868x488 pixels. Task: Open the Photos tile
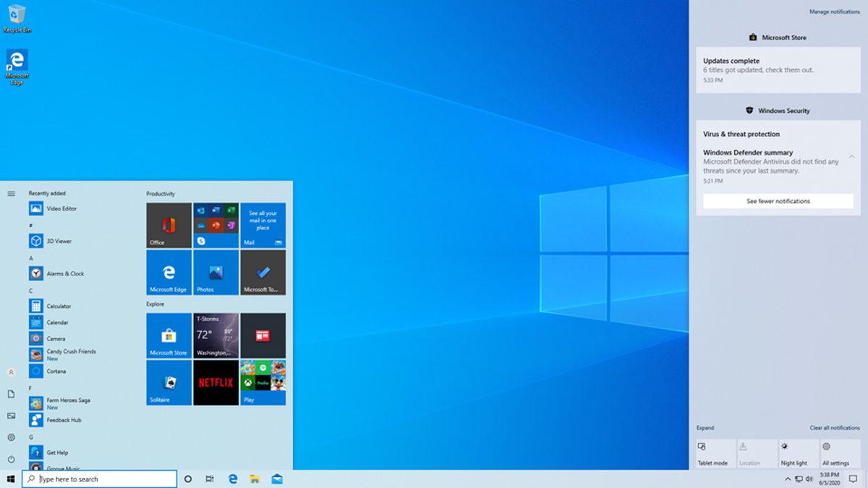(214, 272)
